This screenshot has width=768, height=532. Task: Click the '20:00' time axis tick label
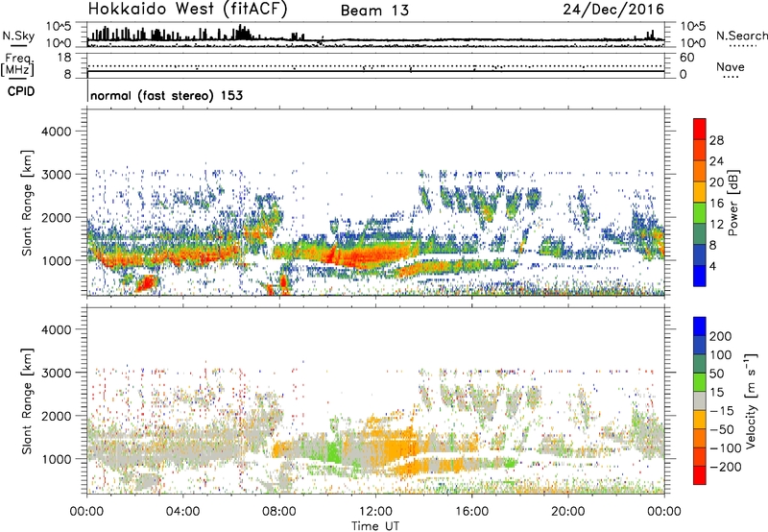click(x=567, y=512)
